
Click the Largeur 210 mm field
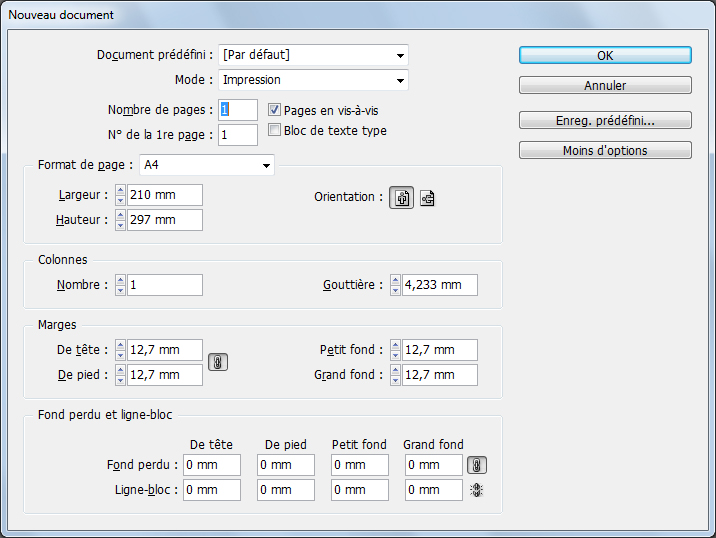(x=165, y=195)
